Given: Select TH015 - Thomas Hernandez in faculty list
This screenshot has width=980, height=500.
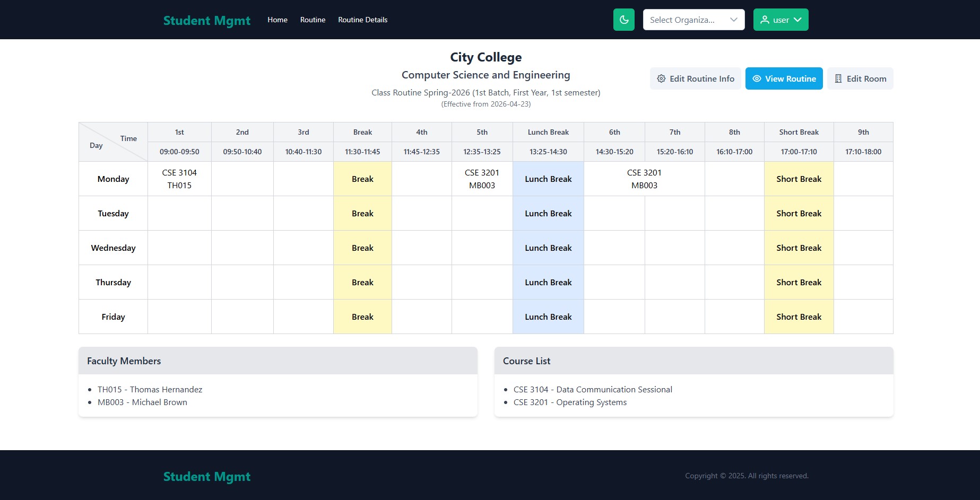Looking at the screenshot, I should pos(150,389).
